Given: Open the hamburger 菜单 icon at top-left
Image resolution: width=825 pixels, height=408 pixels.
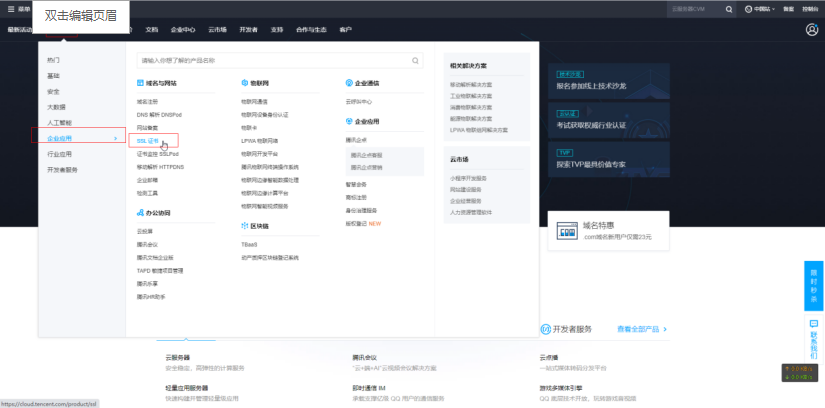Looking at the screenshot, I should pyautogui.click(x=11, y=9).
